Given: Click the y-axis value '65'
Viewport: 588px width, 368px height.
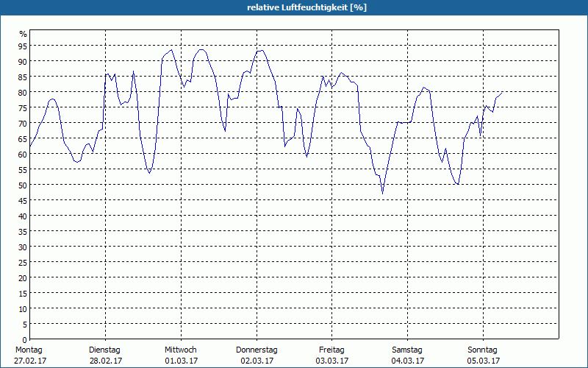Looking at the screenshot, I should [24, 138].
